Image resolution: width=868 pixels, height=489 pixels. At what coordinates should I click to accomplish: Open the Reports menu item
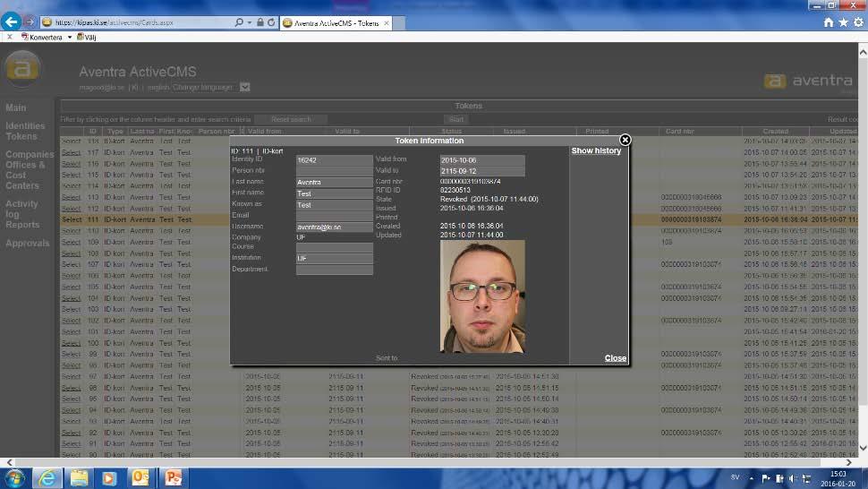(22, 225)
